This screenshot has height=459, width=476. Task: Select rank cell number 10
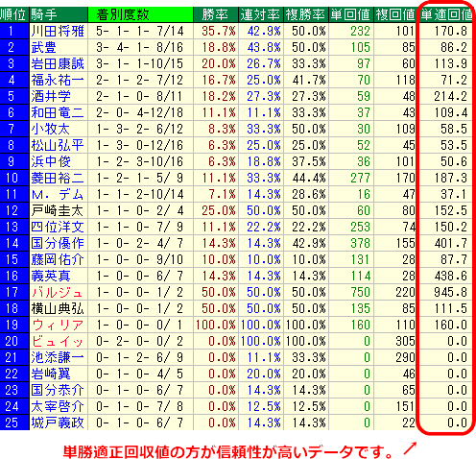tap(14, 178)
